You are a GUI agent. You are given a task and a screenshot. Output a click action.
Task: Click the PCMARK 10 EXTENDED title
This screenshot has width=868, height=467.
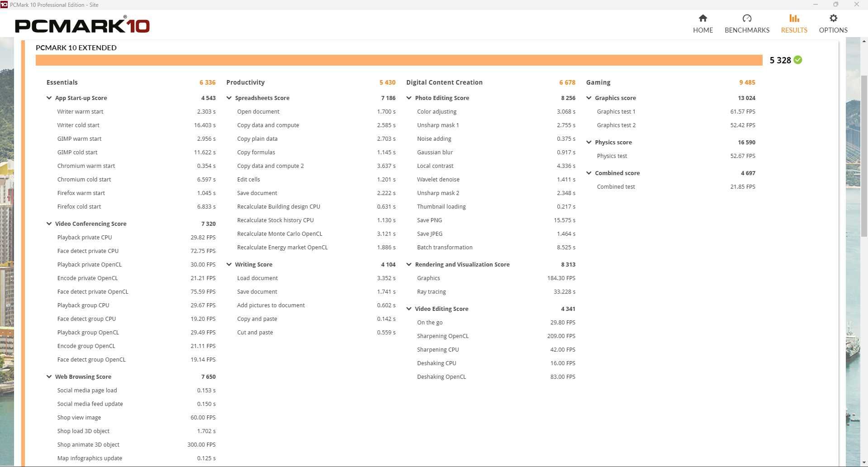(76, 48)
